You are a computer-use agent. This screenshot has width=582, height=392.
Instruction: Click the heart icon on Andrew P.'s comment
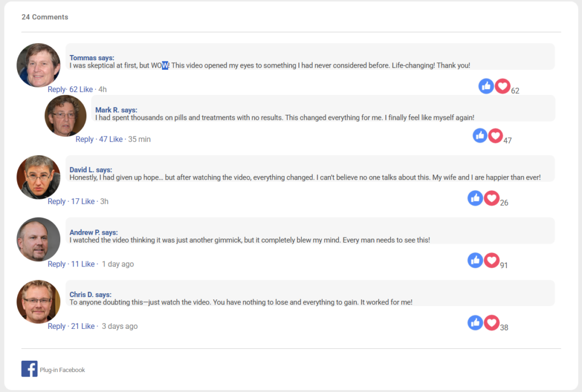tap(491, 260)
